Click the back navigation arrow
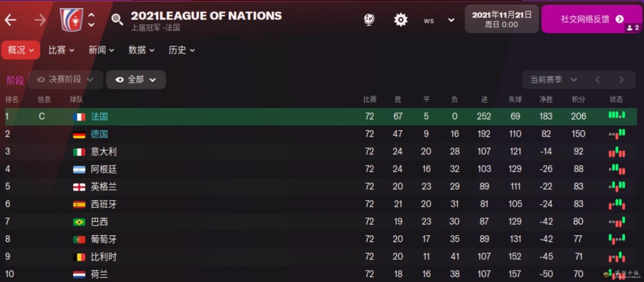The image size is (644, 282). click(x=11, y=20)
